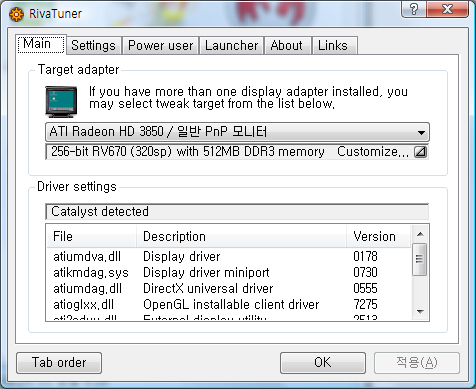Click the help question mark button
This screenshot has height=389, width=476.
coord(414,9)
